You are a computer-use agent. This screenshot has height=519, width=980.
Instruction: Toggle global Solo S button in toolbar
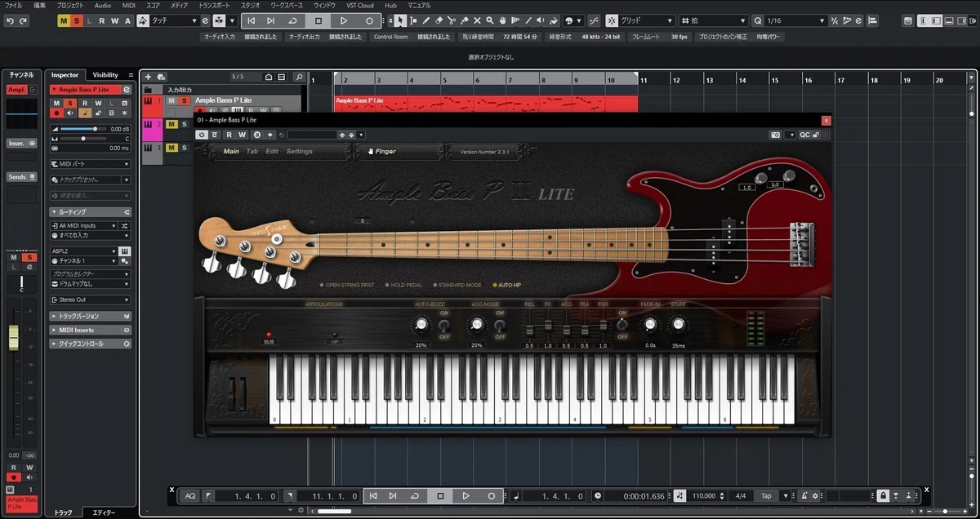click(77, 20)
